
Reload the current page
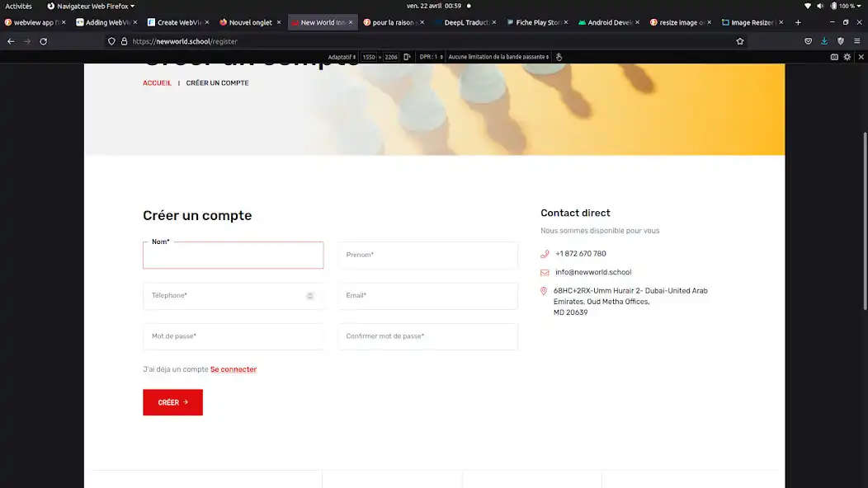coord(43,41)
